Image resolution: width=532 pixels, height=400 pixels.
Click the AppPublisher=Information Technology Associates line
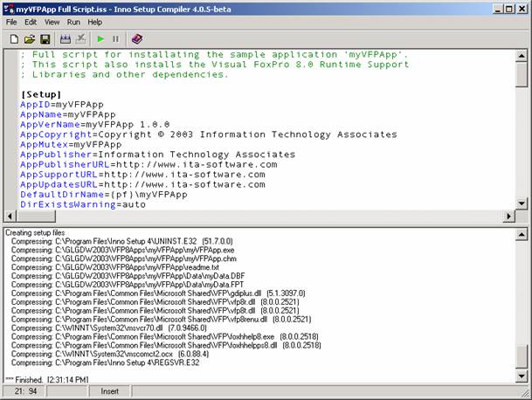pyautogui.click(x=158, y=155)
